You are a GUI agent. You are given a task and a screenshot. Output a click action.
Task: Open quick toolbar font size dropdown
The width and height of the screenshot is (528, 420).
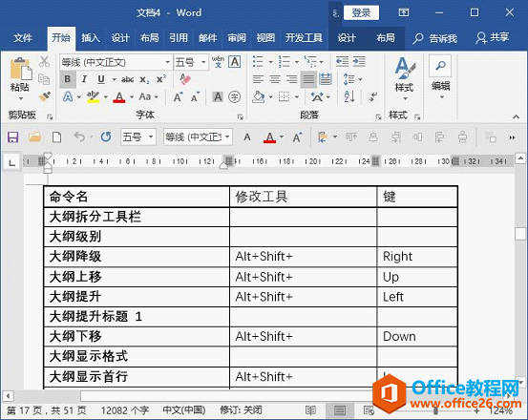(151, 136)
